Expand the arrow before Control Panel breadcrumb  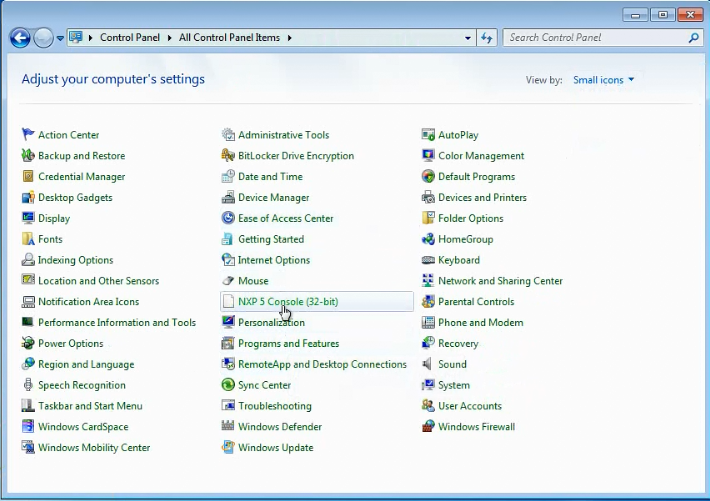click(x=91, y=38)
